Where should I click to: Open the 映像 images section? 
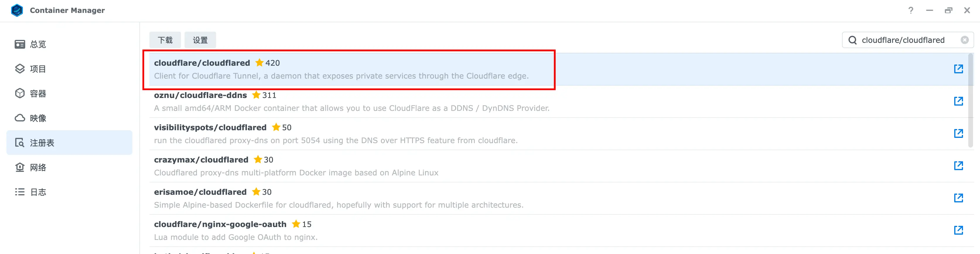click(x=38, y=118)
